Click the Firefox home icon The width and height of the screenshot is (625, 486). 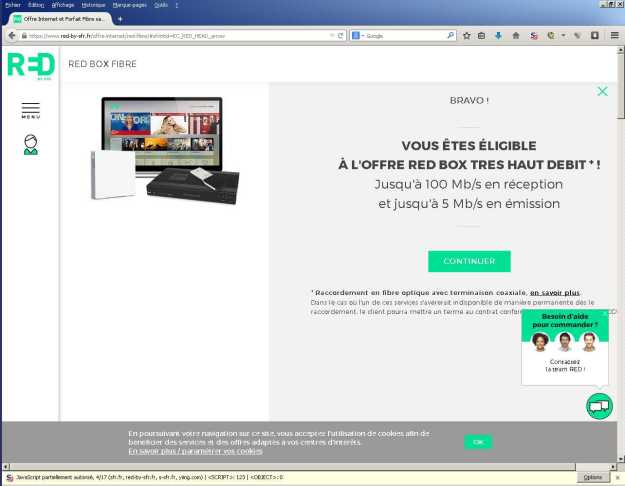coord(515,36)
